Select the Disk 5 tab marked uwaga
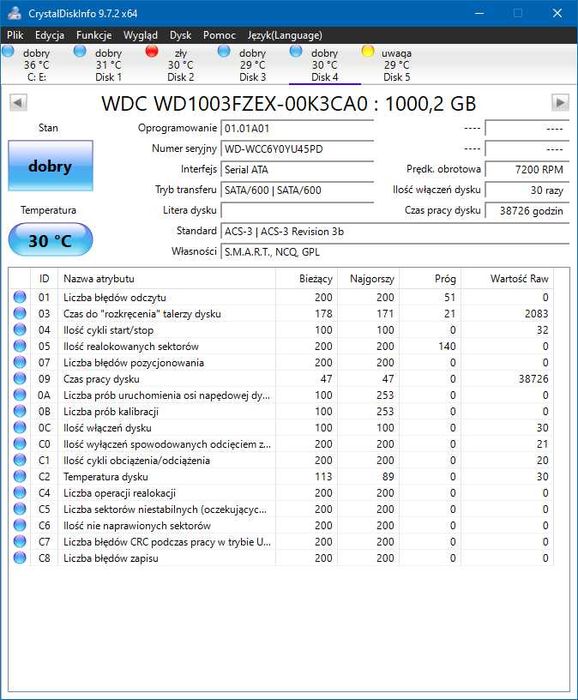 pos(396,65)
